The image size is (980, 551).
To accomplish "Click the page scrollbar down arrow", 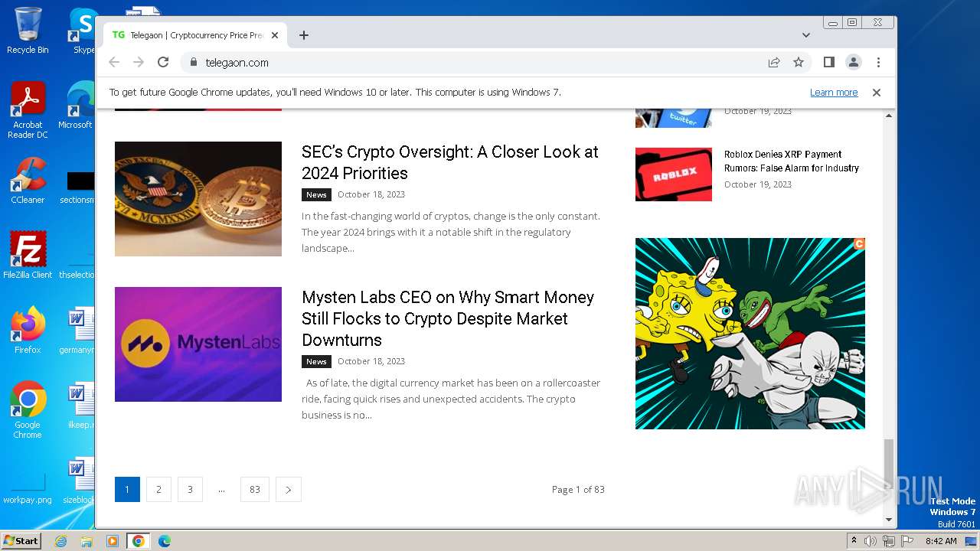I will pyautogui.click(x=889, y=520).
